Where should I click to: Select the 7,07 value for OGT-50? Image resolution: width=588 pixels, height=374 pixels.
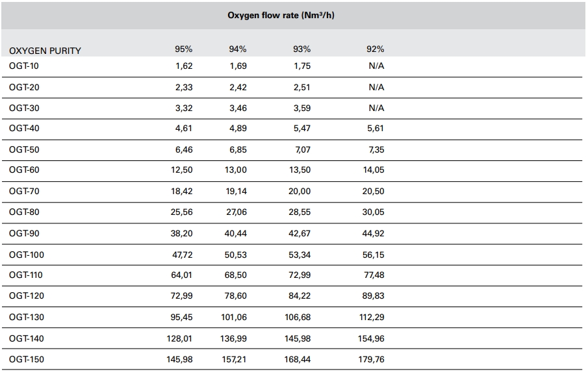[x=302, y=150]
